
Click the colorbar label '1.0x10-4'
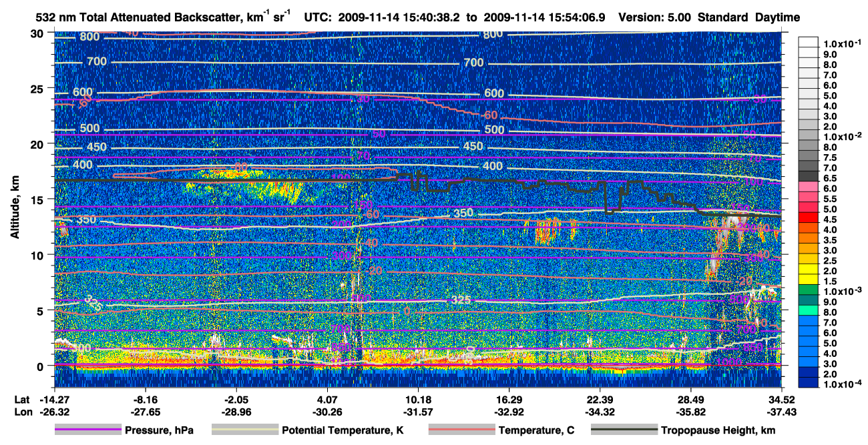click(x=841, y=385)
